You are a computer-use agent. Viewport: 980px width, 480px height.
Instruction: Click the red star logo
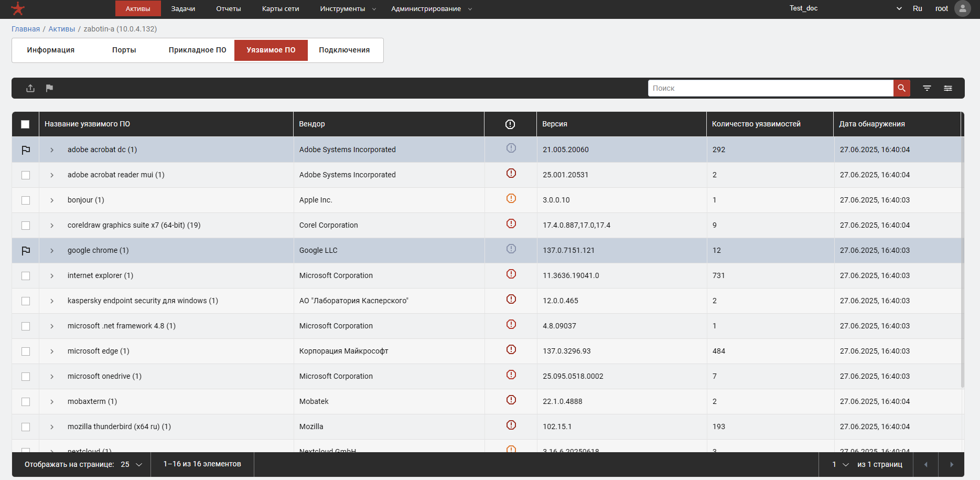click(18, 8)
